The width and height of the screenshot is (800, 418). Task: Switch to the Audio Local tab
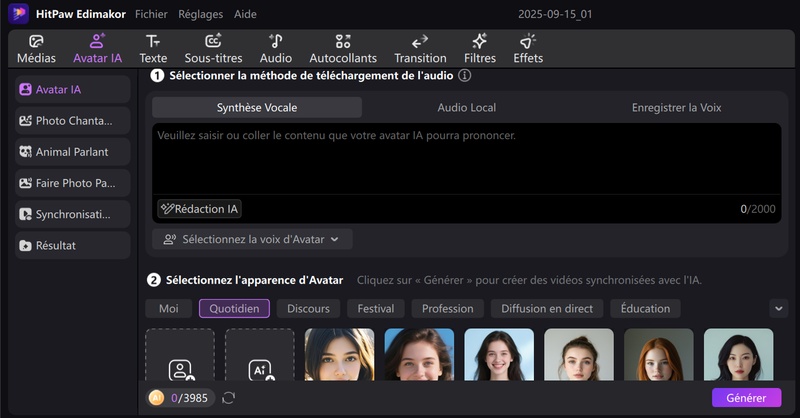click(466, 108)
